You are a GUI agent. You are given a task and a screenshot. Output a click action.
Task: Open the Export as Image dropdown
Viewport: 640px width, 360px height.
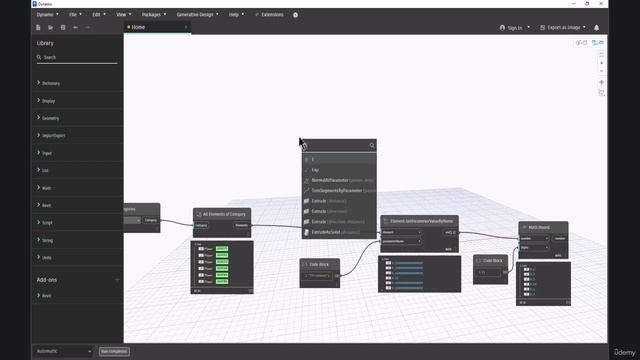pyautogui.click(x=563, y=28)
